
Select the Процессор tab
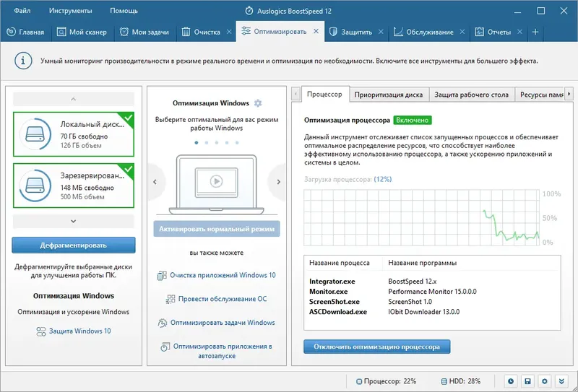[x=324, y=95]
